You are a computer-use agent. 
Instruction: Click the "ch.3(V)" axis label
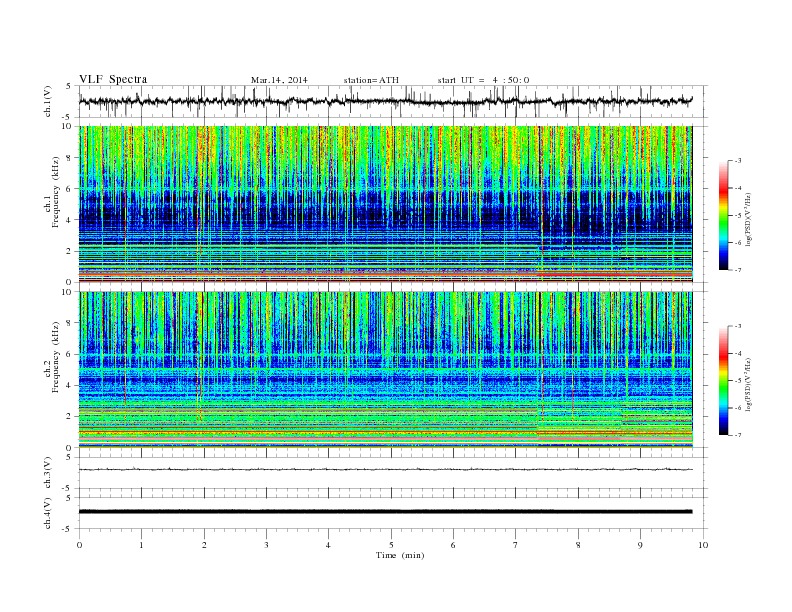[x=48, y=473]
